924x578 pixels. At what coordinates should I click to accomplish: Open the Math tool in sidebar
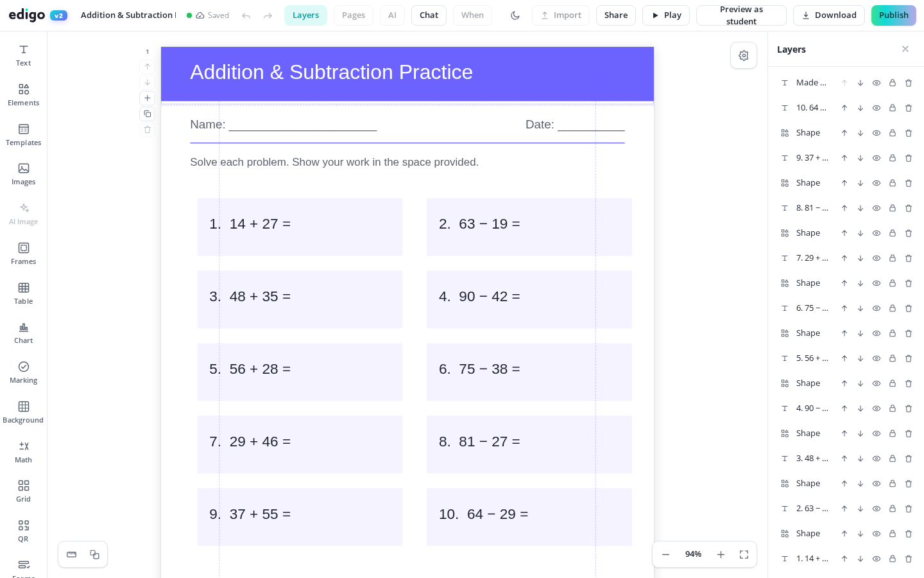coord(23,452)
